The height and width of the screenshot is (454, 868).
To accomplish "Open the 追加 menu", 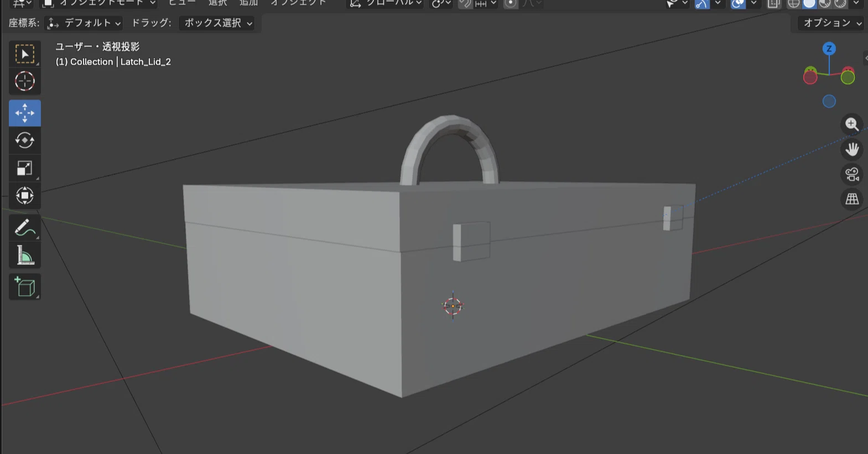I will click(248, 3).
